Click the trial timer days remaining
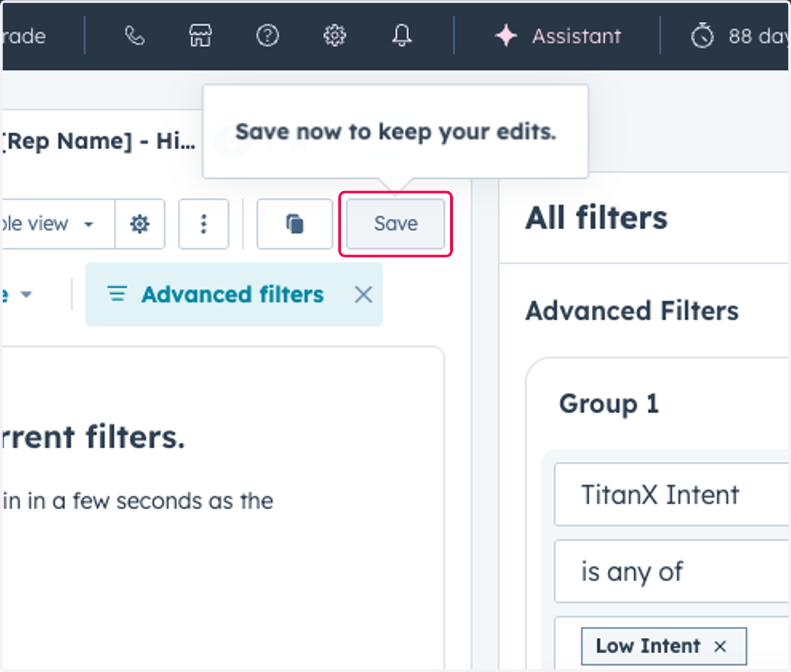This screenshot has height=672, width=791. (x=740, y=36)
